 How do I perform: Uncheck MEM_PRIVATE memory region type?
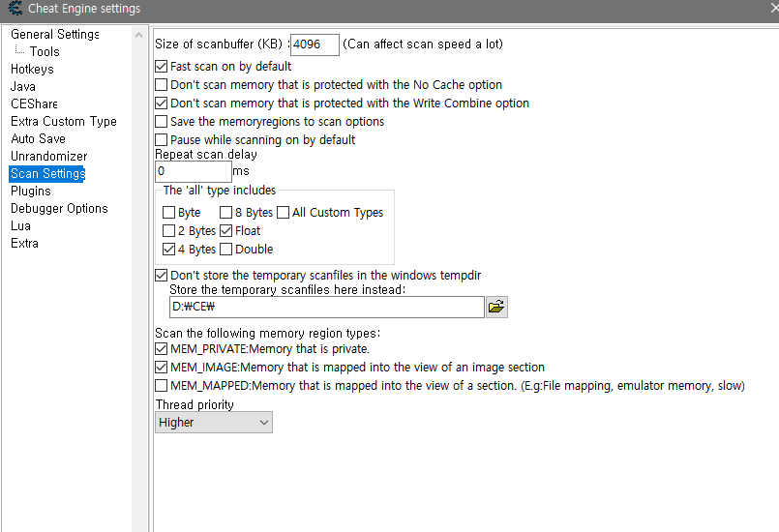click(161, 349)
